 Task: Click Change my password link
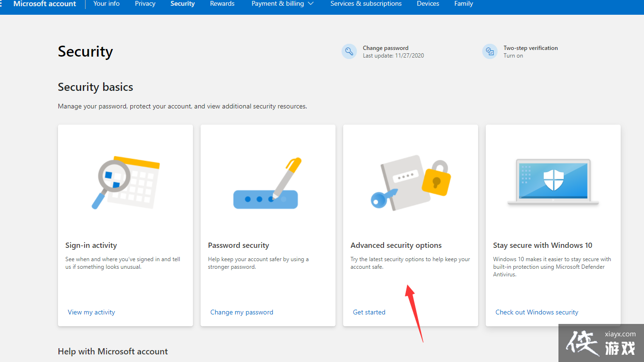click(x=241, y=312)
